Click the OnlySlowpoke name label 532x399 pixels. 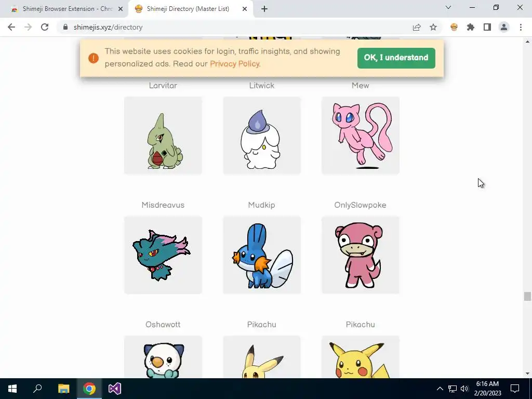[x=361, y=205]
